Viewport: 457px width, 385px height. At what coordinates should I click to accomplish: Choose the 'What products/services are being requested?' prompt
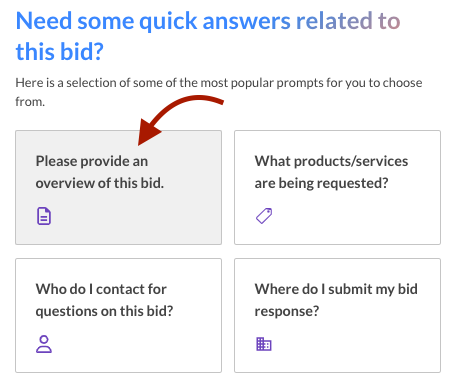(337, 187)
